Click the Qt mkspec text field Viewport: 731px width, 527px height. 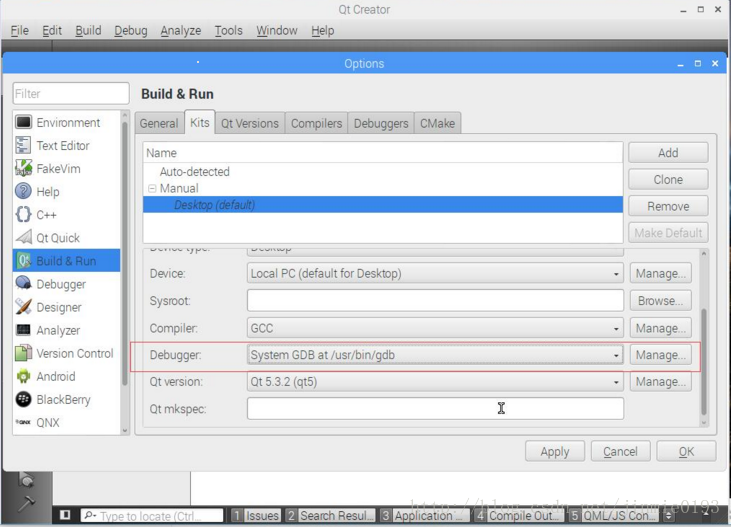(435, 409)
